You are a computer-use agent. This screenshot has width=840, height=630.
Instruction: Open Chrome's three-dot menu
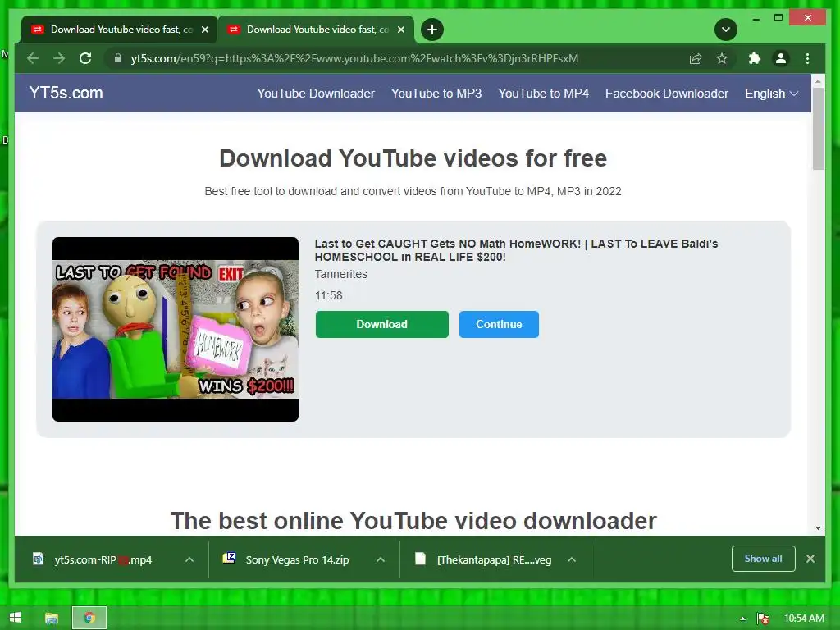(x=807, y=58)
